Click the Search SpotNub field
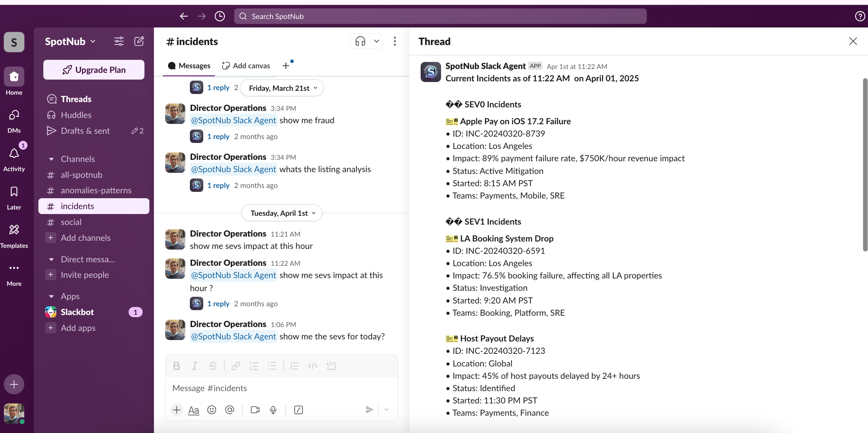 (440, 16)
